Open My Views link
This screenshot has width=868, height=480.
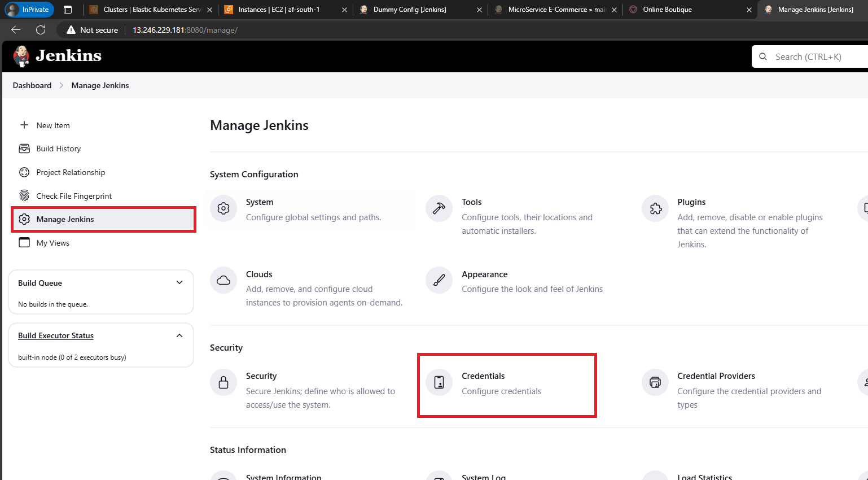click(x=53, y=243)
